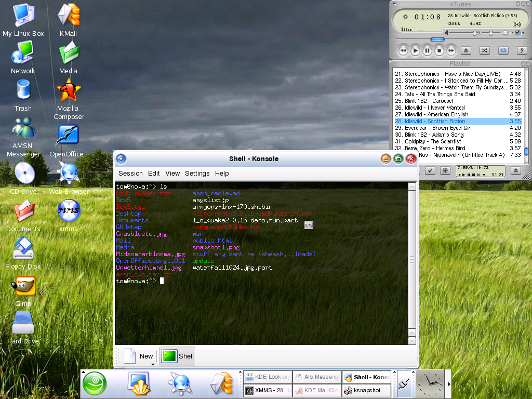
Task: Select track 21 Stereophonics Have a Nice Day
Action: 458,74
